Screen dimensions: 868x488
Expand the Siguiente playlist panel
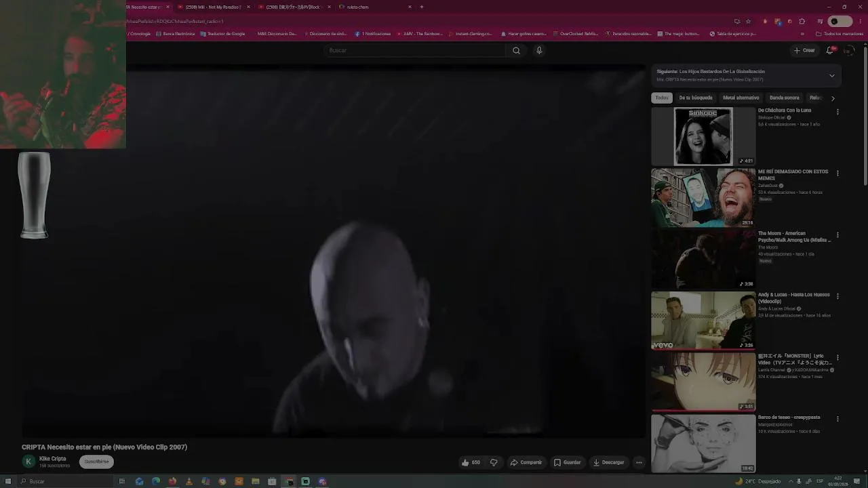(832, 75)
